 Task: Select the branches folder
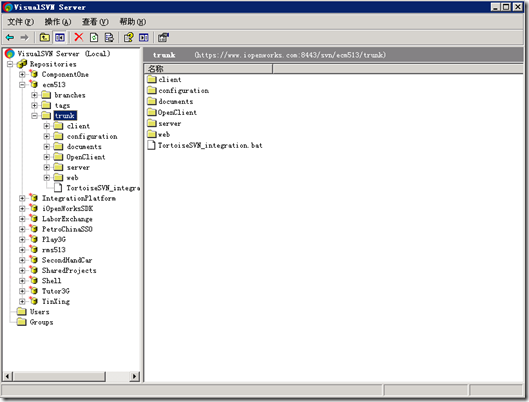click(70, 95)
